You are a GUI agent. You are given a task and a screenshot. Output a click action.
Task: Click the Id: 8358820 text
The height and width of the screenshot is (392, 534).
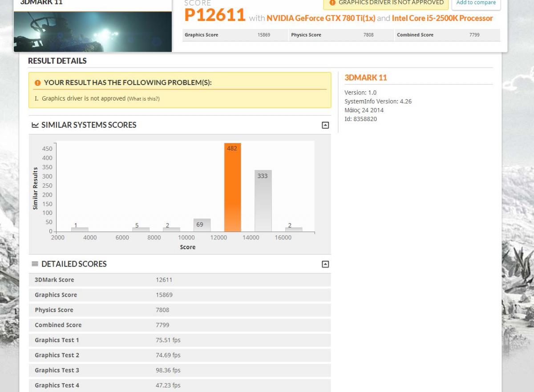pyautogui.click(x=360, y=119)
